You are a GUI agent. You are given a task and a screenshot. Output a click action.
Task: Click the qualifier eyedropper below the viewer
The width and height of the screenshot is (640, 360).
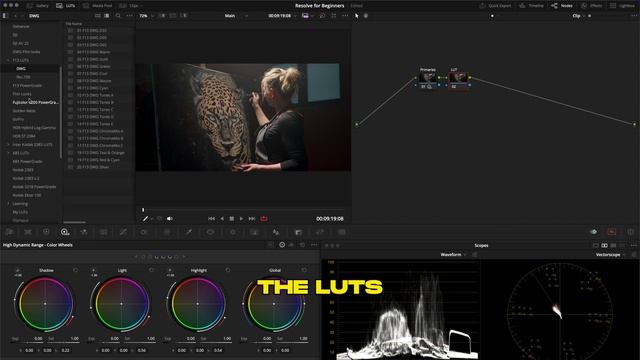[145, 219]
